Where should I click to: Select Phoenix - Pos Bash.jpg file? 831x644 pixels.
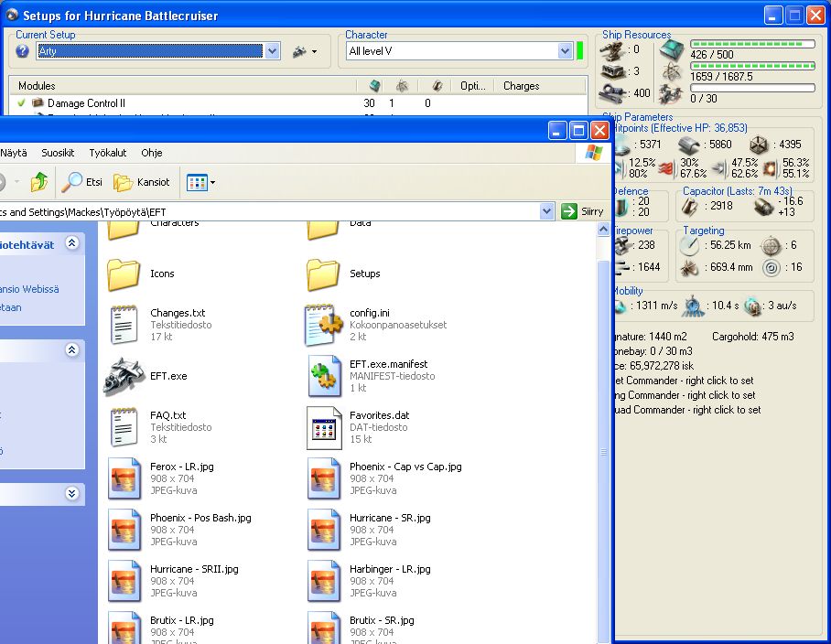pyautogui.click(x=179, y=531)
